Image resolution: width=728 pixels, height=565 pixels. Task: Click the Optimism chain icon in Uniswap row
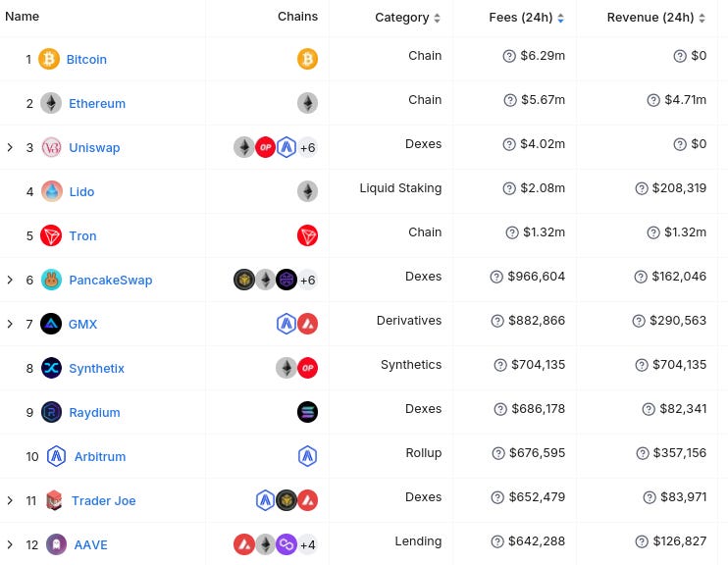265,147
